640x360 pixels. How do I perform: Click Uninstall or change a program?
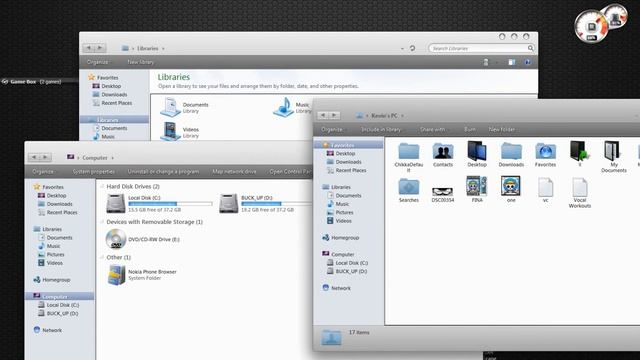point(163,171)
